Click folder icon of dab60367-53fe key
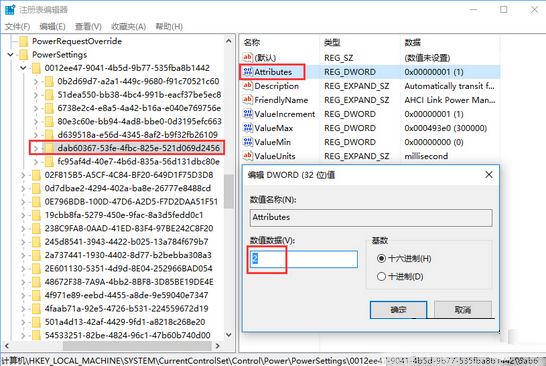 [x=49, y=148]
